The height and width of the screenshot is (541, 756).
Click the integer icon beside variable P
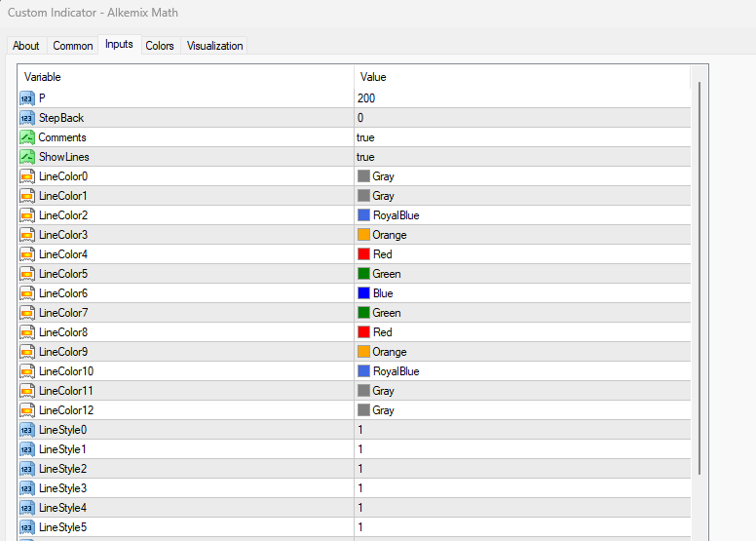(x=27, y=98)
